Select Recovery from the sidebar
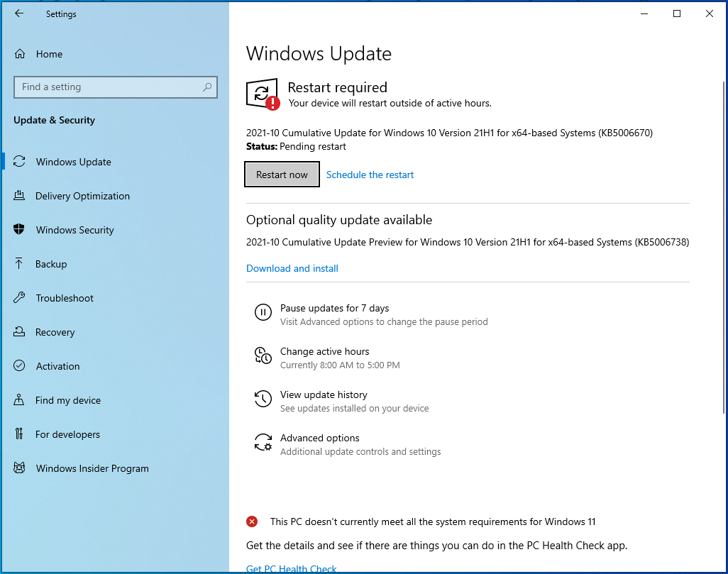 (55, 332)
